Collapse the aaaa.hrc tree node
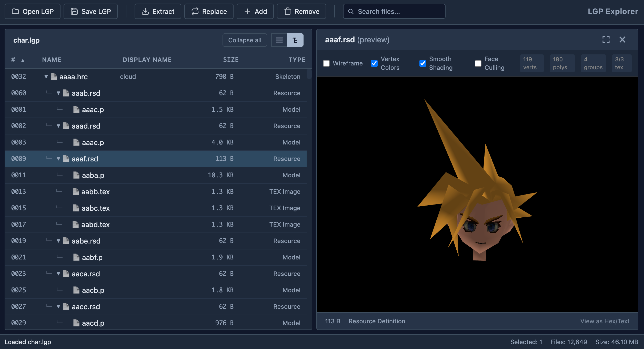 [46, 76]
